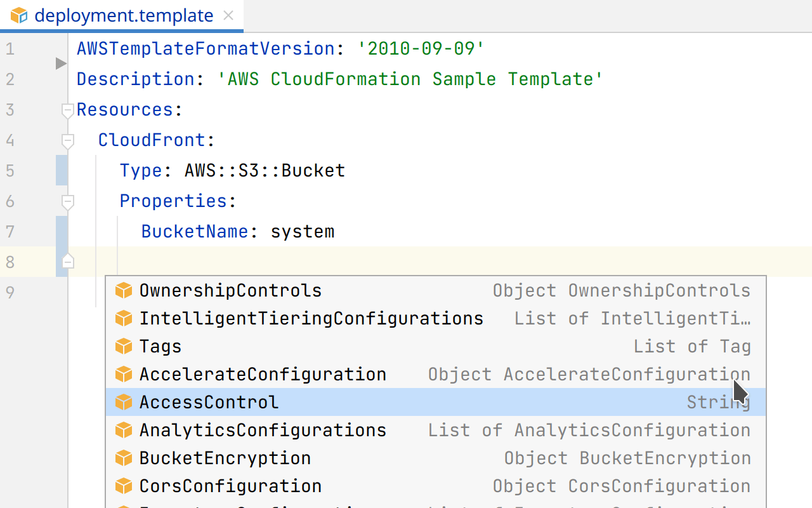The height and width of the screenshot is (508, 812).
Task: Collapse the Resources block fold marker
Action: [x=68, y=110]
